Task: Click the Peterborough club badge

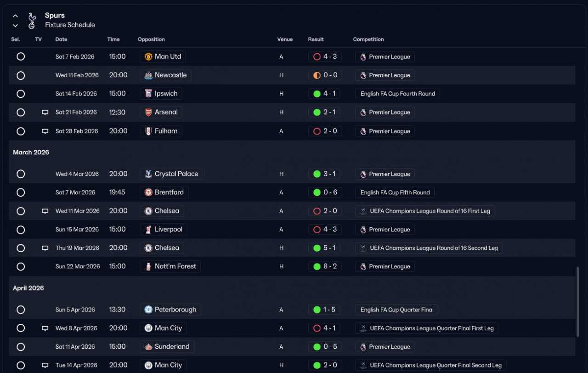Action: coord(148,310)
